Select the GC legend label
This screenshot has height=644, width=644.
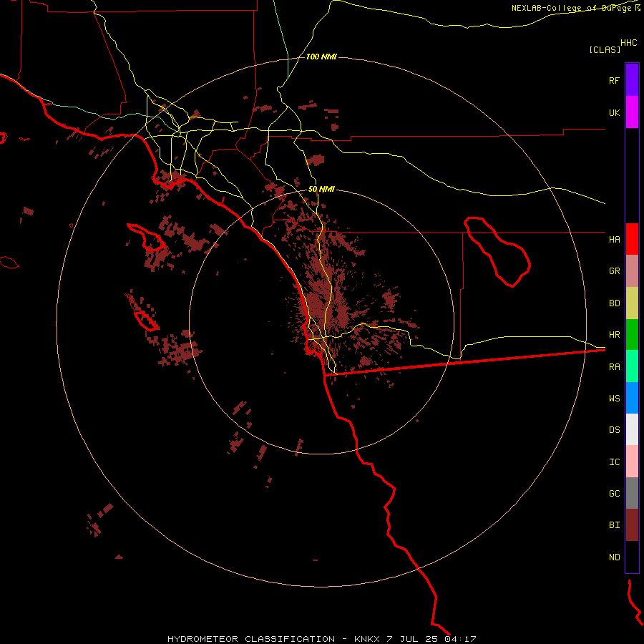tap(614, 493)
